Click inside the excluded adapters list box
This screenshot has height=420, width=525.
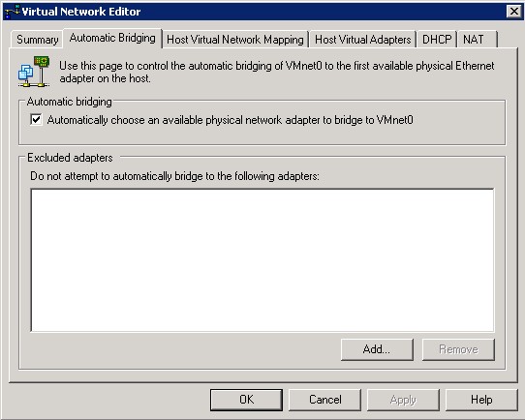tap(262, 260)
